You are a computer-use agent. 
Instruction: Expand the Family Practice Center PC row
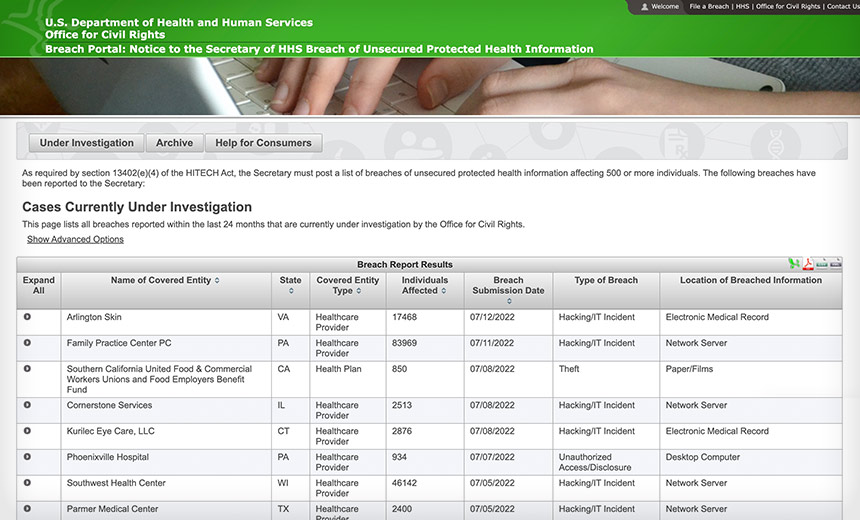pyautogui.click(x=27, y=342)
